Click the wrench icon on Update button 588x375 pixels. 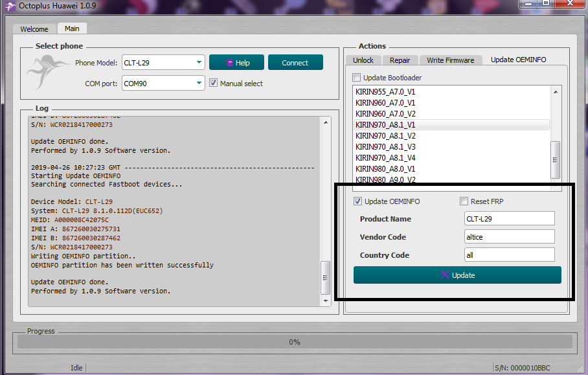point(445,275)
